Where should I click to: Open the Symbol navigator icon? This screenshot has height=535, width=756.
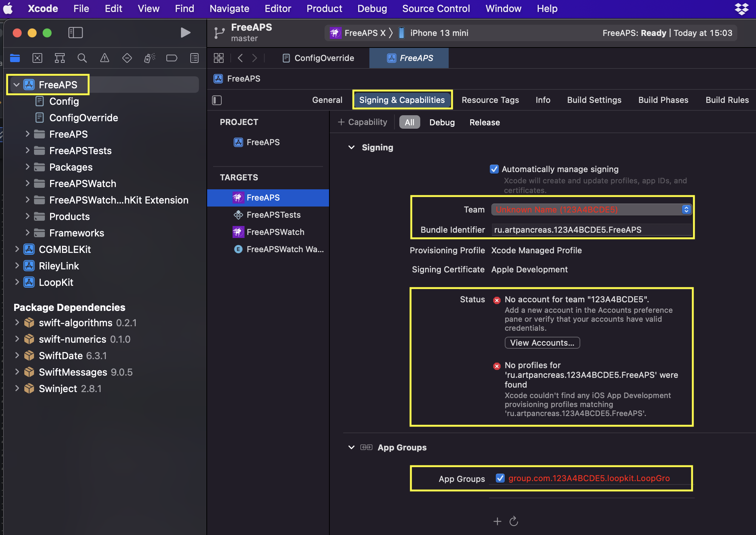(60, 58)
